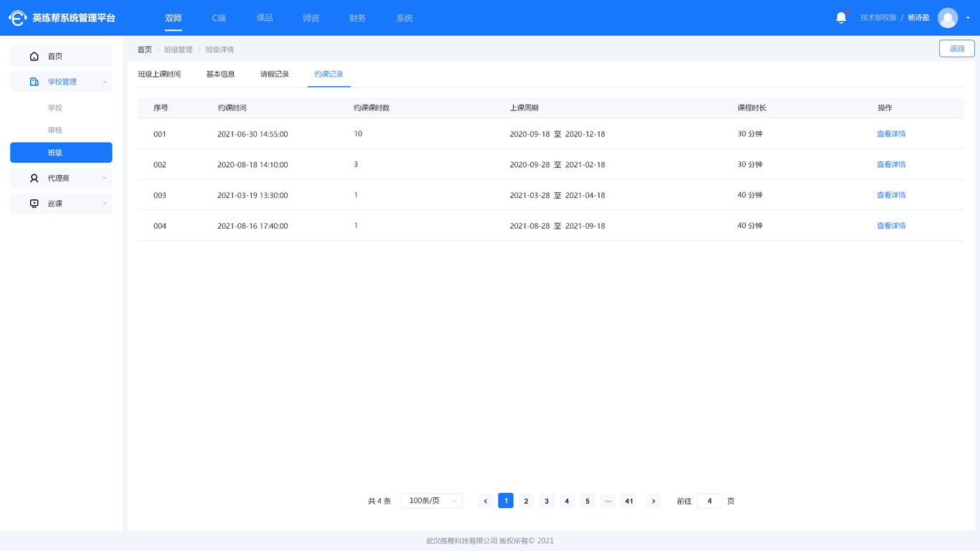Collapse the 学校管理 sidebar group
Screen dimensions: 980x551
coord(105,82)
